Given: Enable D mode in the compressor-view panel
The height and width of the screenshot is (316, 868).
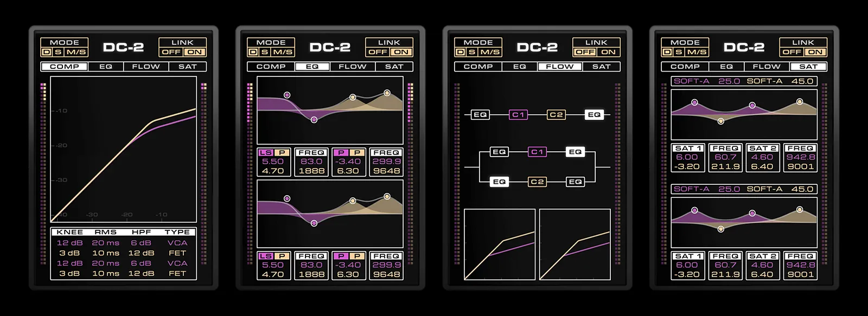Looking at the screenshot, I should [46, 52].
